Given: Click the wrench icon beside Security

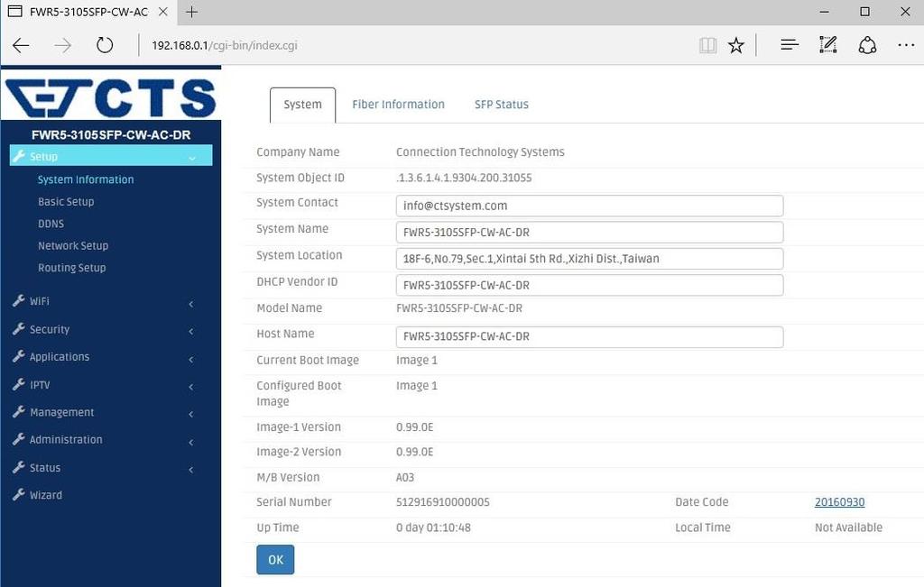Looking at the screenshot, I should (x=19, y=329).
